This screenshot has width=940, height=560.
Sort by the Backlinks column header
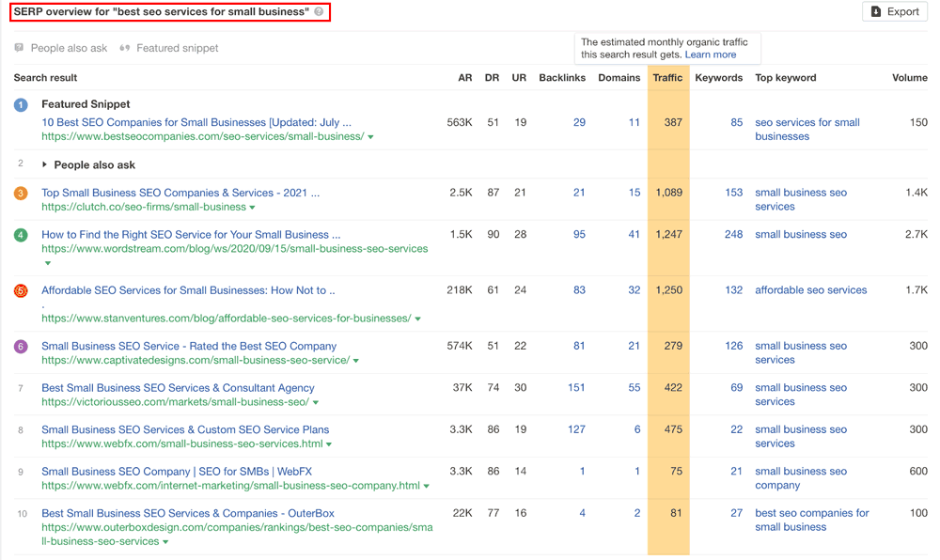tap(562, 78)
